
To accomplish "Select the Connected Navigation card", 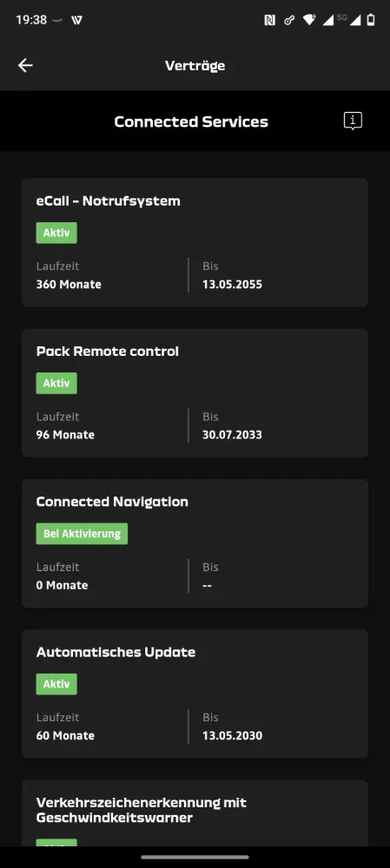I will coord(195,543).
